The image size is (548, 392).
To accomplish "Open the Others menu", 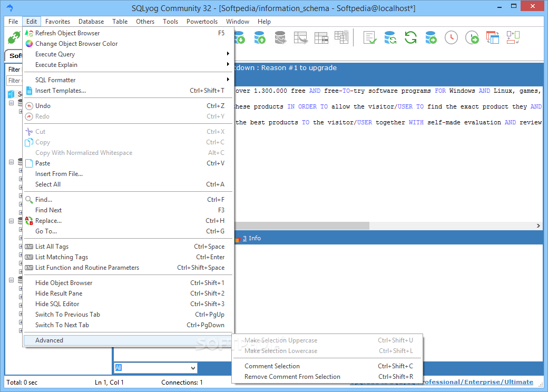I will point(145,22).
